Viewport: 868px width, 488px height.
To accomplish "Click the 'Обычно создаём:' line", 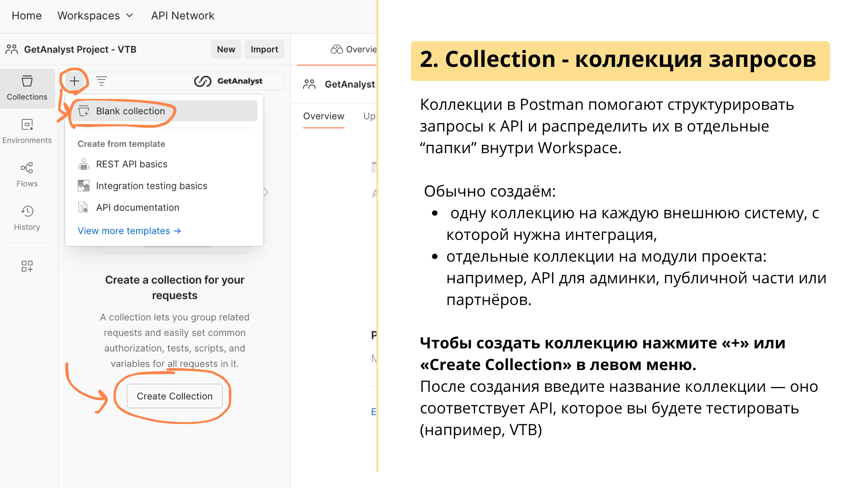I will click(490, 191).
